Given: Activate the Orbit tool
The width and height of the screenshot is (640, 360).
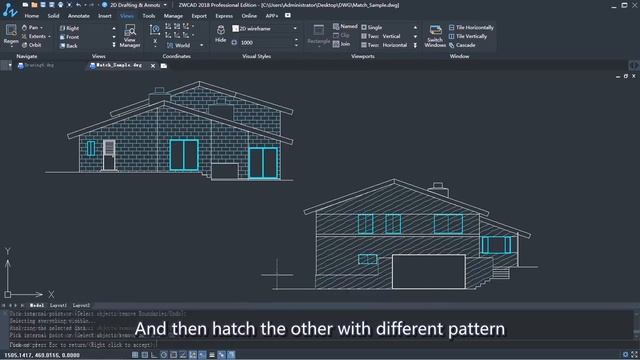Looking at the screenshot, I should coord(31,45).
